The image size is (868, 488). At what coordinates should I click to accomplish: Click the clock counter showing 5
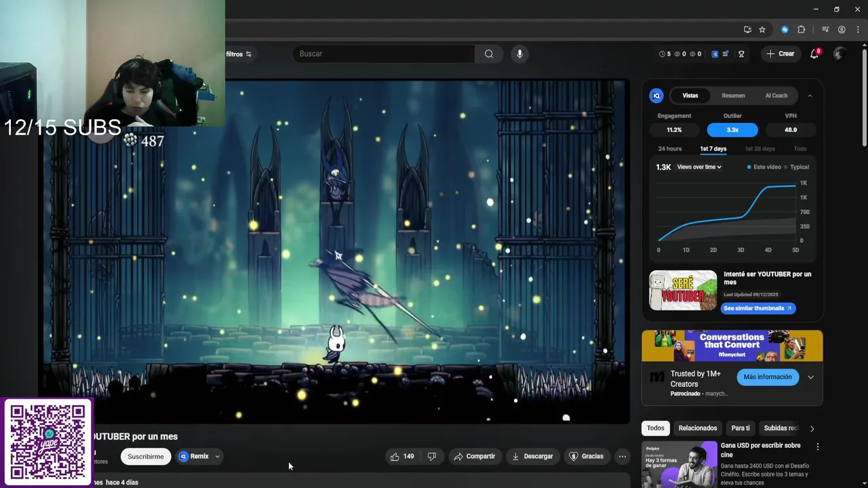[x=664, y=54]
